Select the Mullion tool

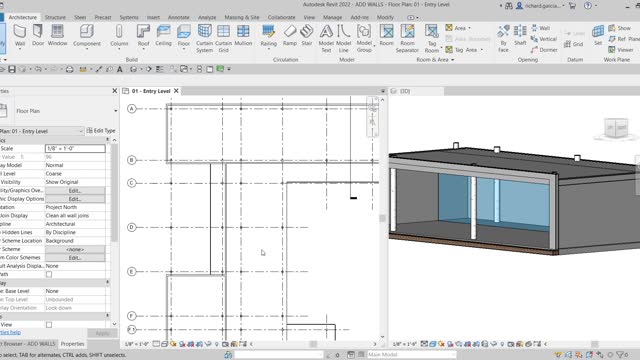pos(243,35)
